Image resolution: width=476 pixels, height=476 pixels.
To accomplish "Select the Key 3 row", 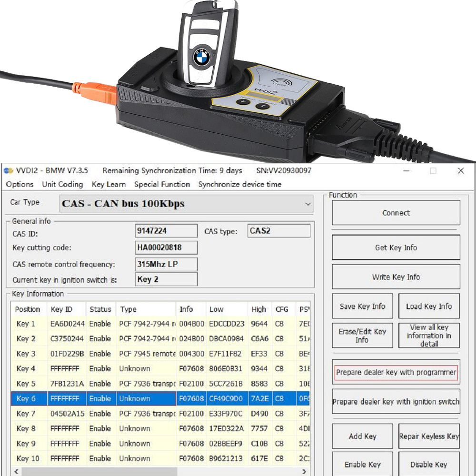I will click(160, 354).
